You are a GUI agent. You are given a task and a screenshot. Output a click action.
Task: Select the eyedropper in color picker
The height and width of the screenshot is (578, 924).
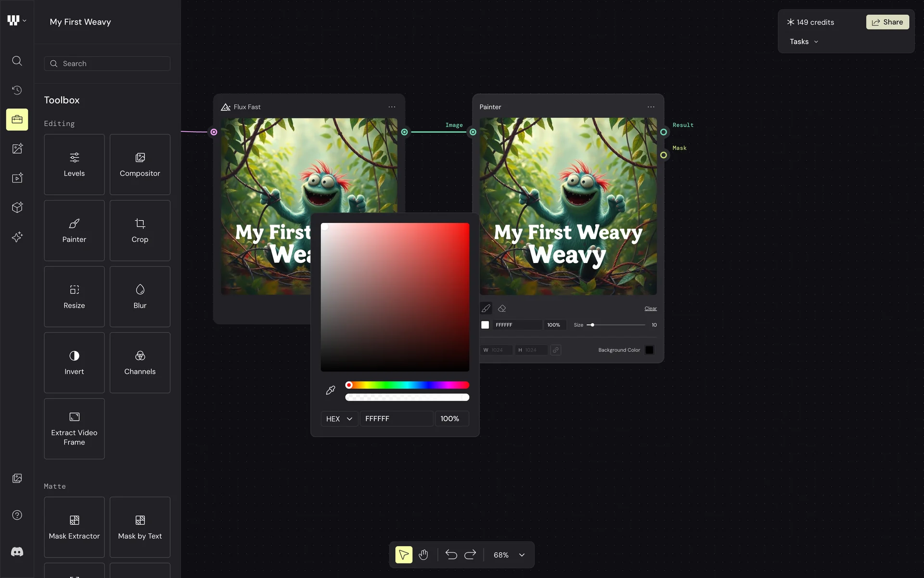pos(331,390)
